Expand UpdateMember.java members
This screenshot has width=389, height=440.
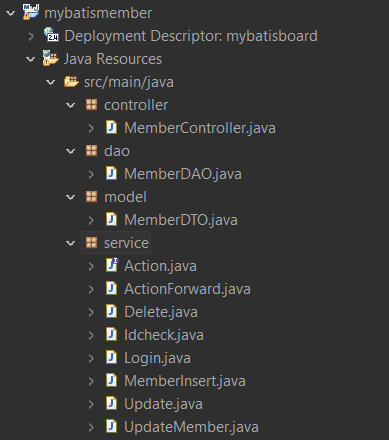tap(91, 427)
